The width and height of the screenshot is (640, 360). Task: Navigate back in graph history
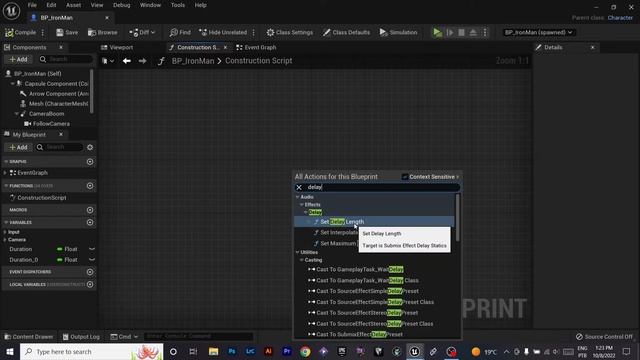(127, 61)
